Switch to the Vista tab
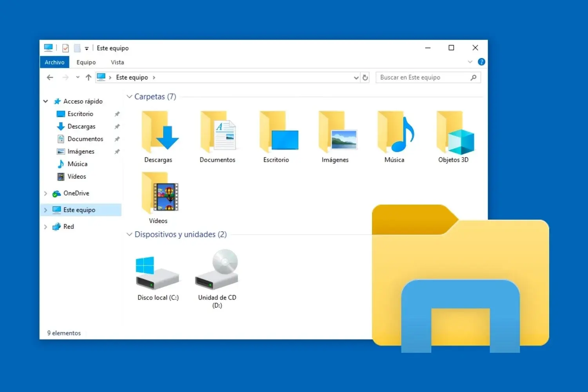The width and height of the screenshot is (588, 392). (117, 62)
